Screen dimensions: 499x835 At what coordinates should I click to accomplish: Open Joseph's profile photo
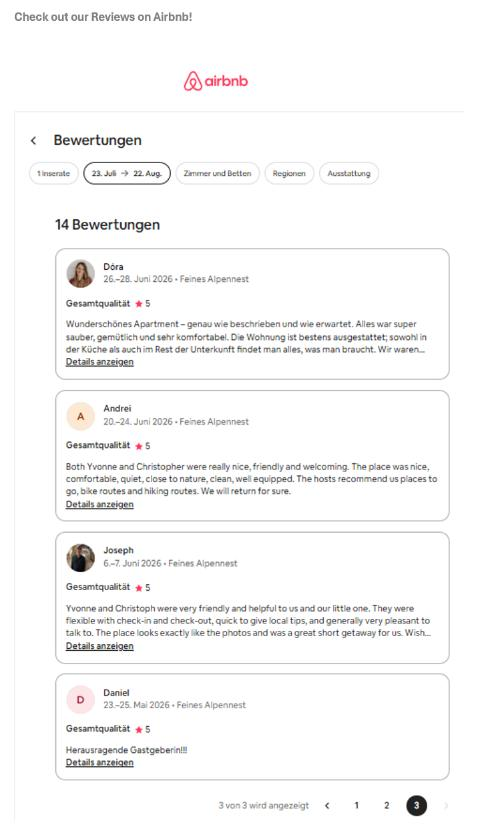click(80, 558)
